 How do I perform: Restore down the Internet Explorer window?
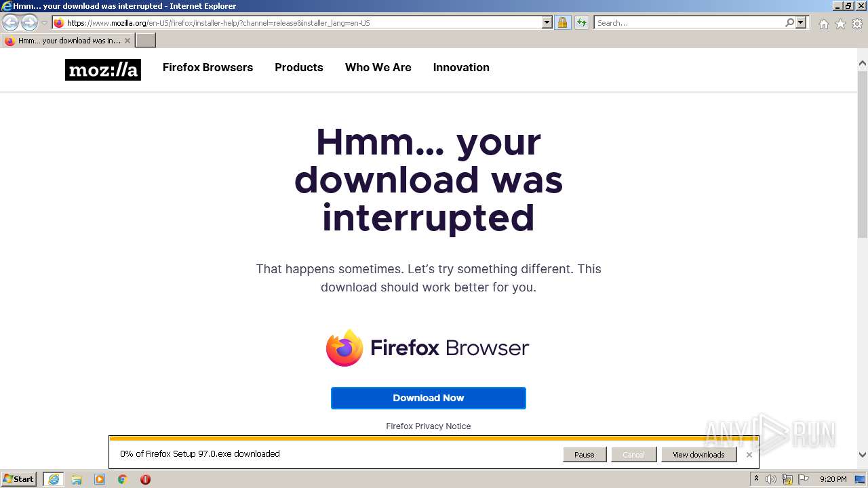848,6
